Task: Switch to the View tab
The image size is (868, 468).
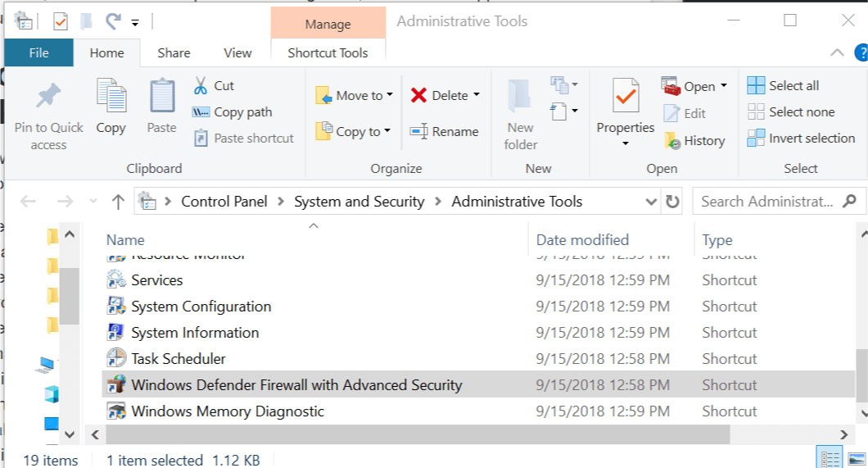Action: (237, 52)
